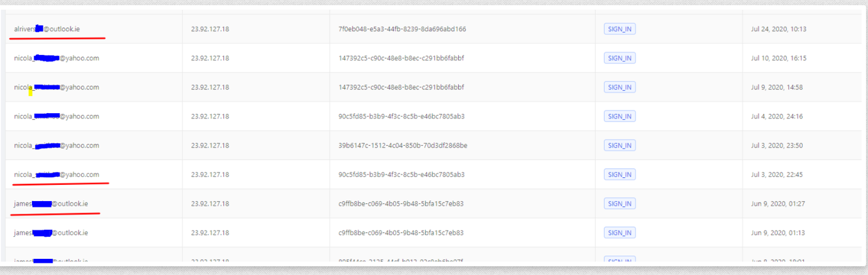This screenshot has height=275, width=868.
Task: Click nicola email in the Jul 3, 22:45 row
Action: 57,174
